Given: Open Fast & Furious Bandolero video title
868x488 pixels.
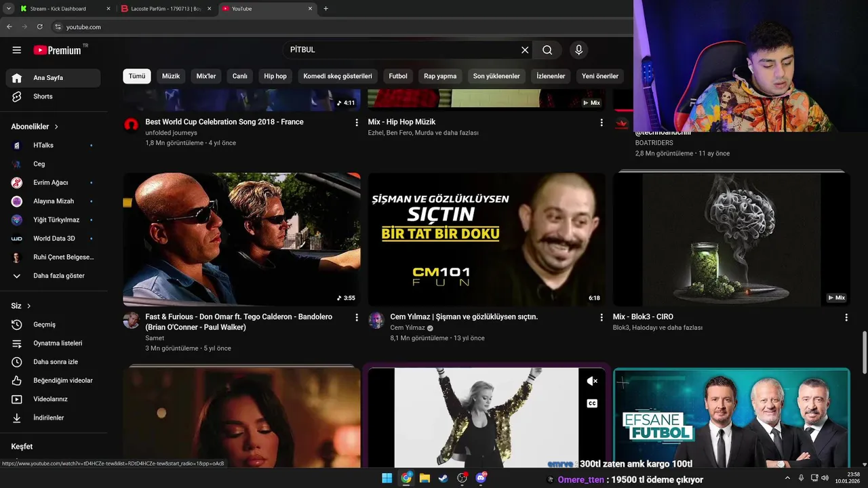Looking at the screenshot, I should pyautogui.click(x=239, y=322).
